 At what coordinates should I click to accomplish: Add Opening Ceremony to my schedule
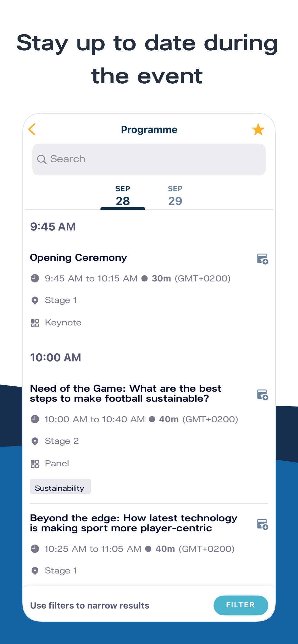(262, 259)
